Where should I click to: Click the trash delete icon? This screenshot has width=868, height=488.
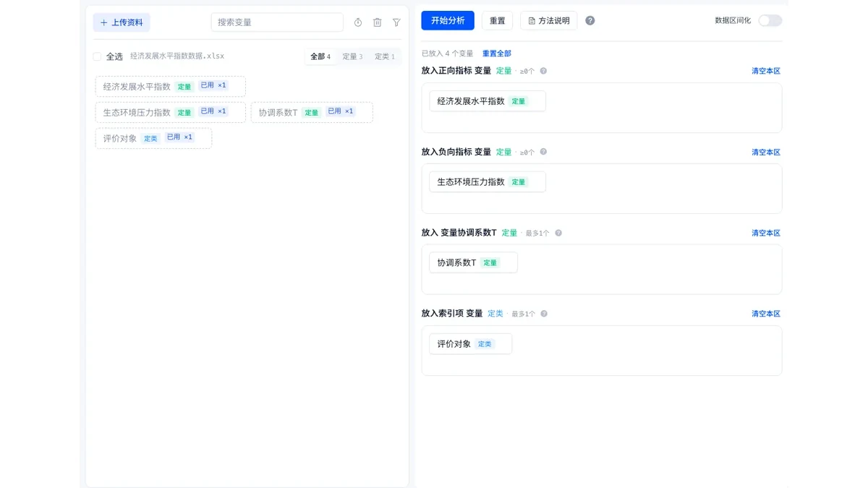[377, 22]
